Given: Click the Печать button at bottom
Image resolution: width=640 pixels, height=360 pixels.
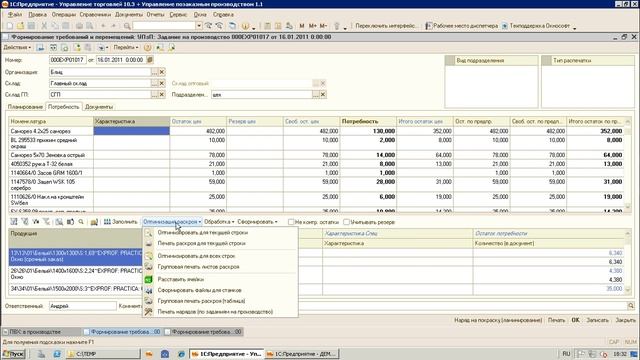Looking at the screenshot, I should pyautogui.click(x=557, y=320).
